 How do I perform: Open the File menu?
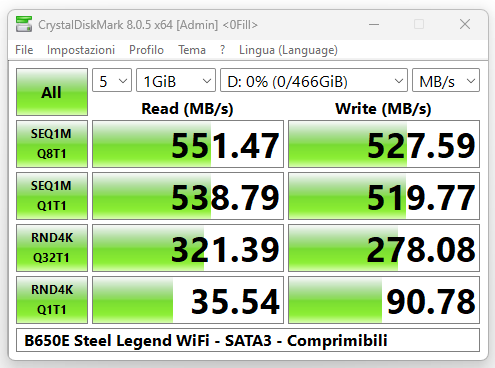pyautogui.click(x=24, y=50)
